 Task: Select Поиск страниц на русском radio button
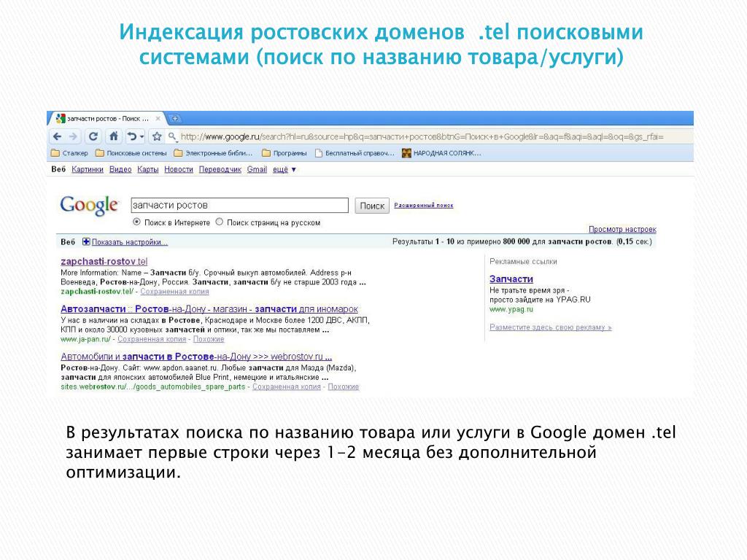click(x=219, y=222)
